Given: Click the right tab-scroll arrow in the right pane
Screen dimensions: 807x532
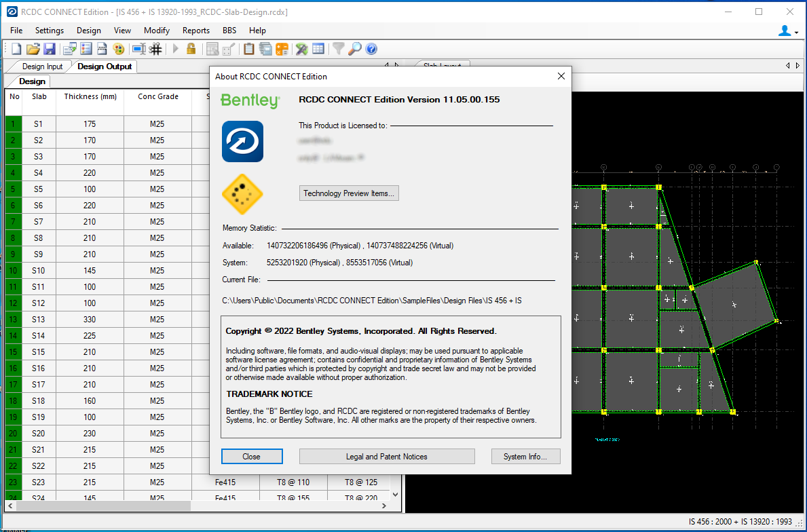Looking at the screenshot, I should click(x=797, y=66).
